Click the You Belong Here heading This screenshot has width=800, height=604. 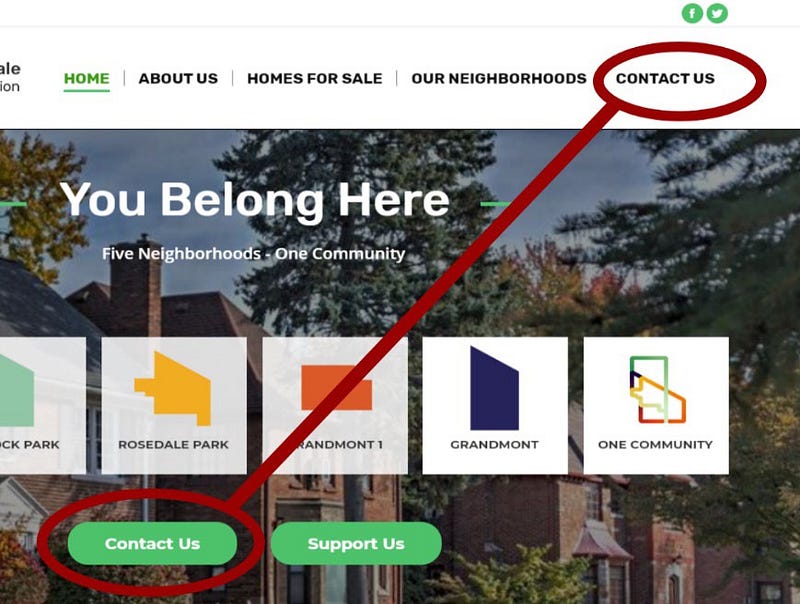(x=255, y=200)
